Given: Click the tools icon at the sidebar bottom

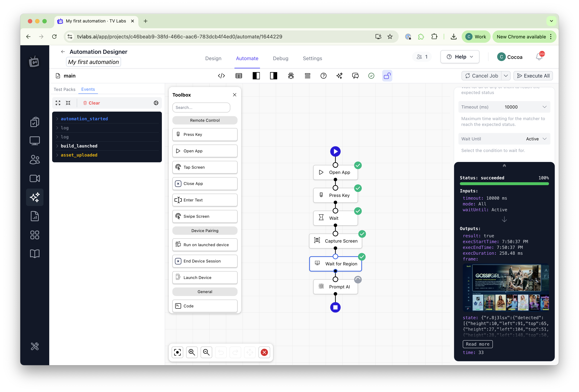Looking at the screenshot, I should pos(35,346).
